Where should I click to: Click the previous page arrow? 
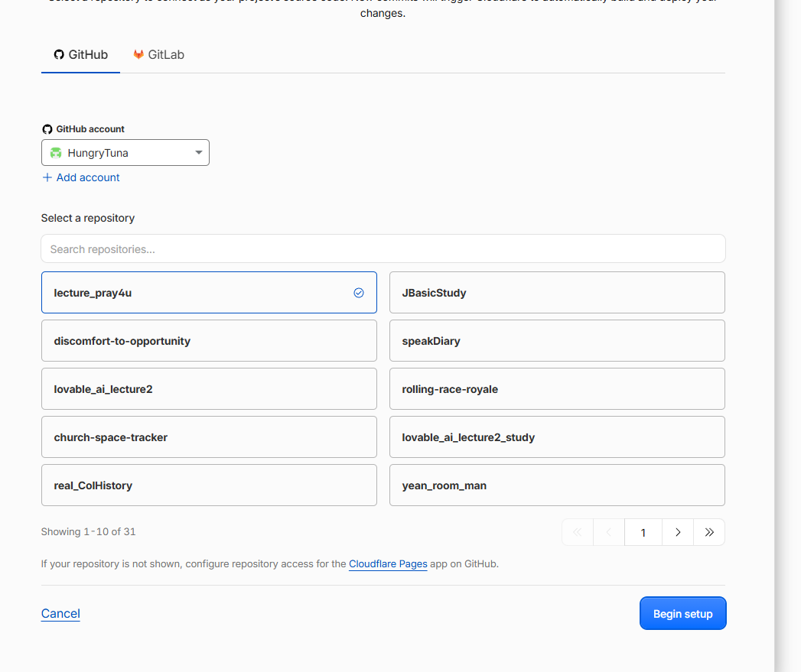(x=609, y=532)
